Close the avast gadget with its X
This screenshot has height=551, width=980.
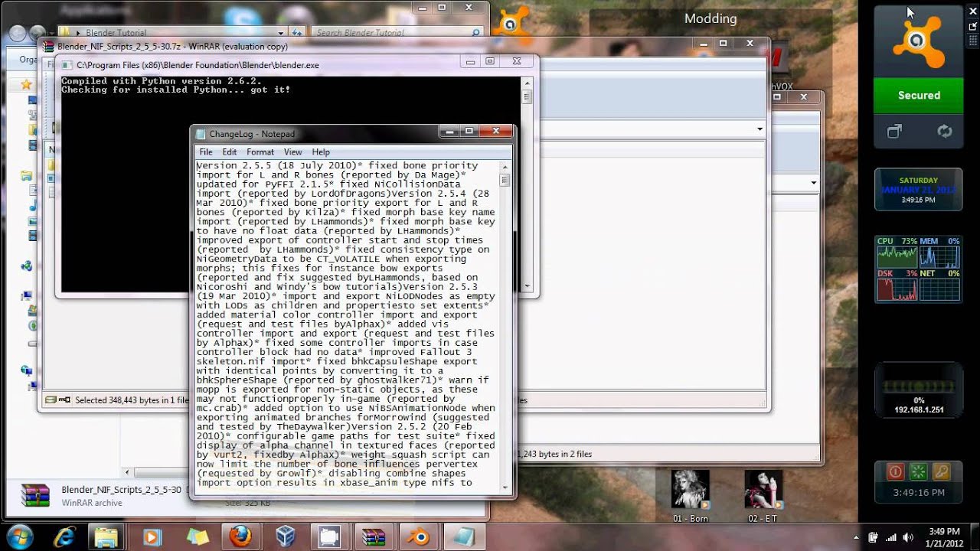pos(973,11)
